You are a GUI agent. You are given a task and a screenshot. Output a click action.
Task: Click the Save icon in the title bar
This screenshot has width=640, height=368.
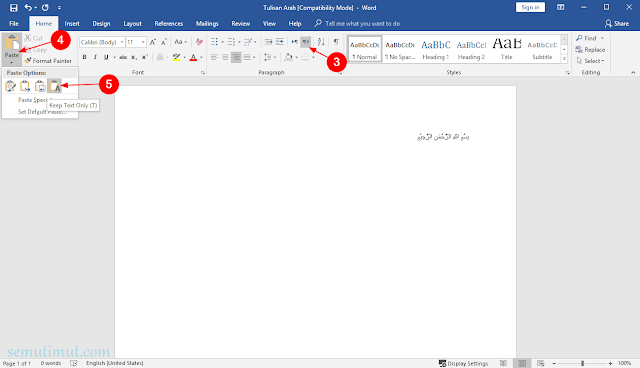click(x=13, y=7)
